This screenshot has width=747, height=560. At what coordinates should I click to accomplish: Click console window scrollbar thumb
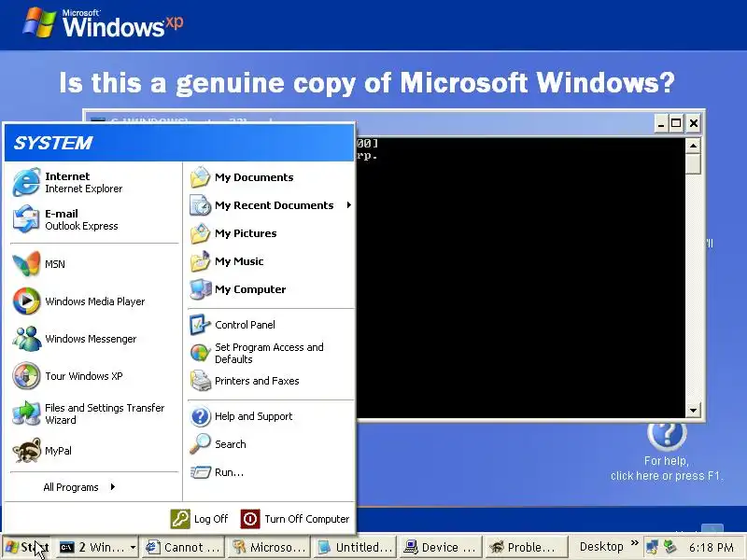[693, 163]
